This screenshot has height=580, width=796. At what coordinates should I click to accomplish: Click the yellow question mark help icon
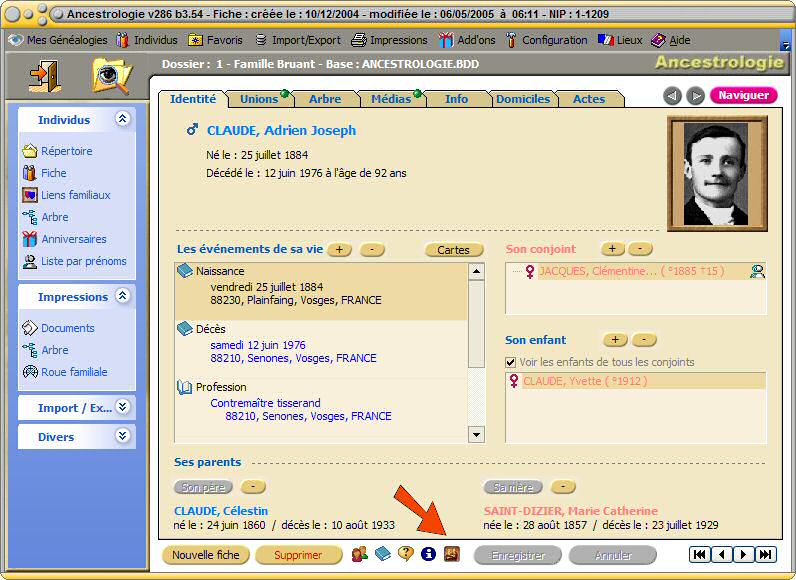click(x=405, y=554)
